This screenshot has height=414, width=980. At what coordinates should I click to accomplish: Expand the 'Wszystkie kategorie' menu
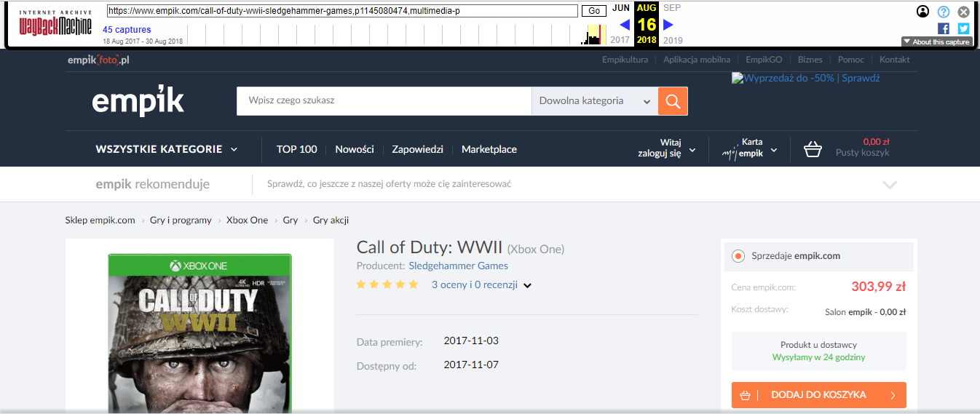(x=167, y=149)
